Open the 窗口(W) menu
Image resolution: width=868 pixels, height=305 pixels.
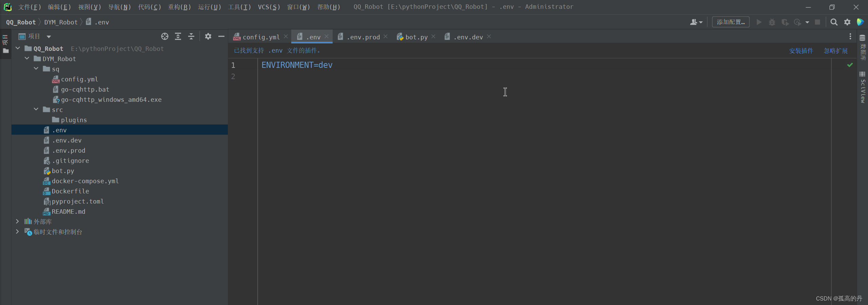click(298, 7)
